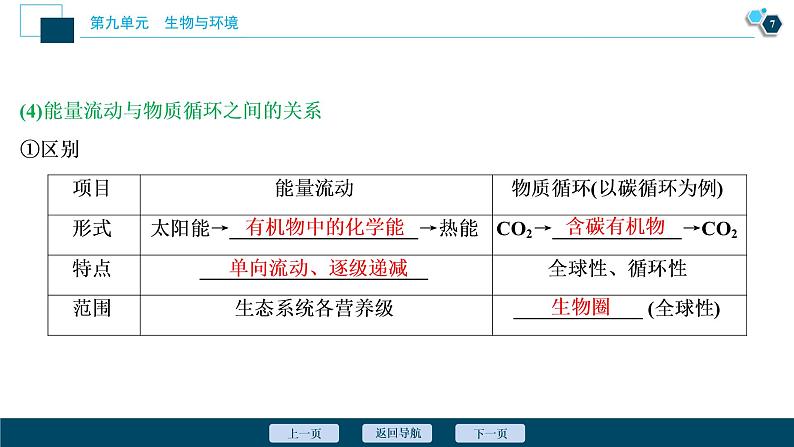The width and height of the screenshot is (794, 447).
Task: Select row label 范围
Action: tap(91, 308)
